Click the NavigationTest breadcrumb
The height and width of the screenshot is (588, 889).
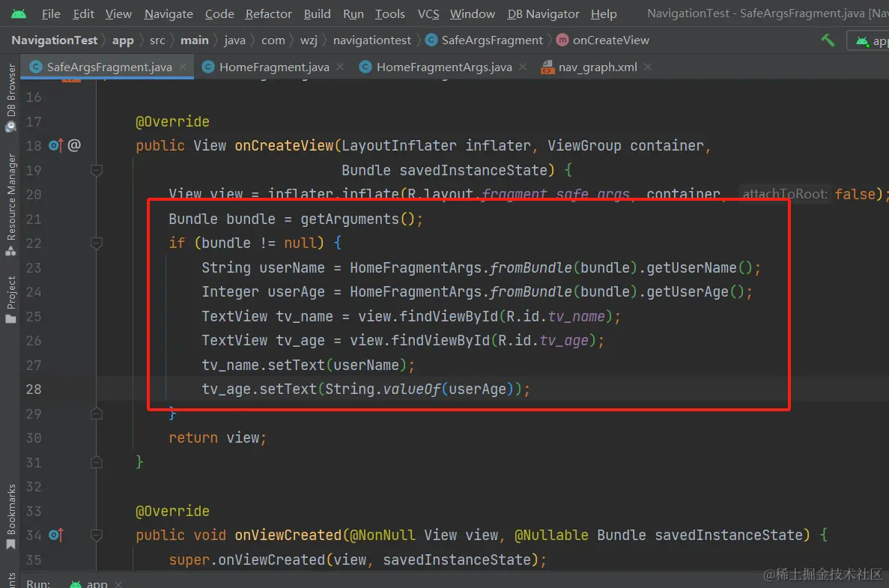tap(55, 40)
